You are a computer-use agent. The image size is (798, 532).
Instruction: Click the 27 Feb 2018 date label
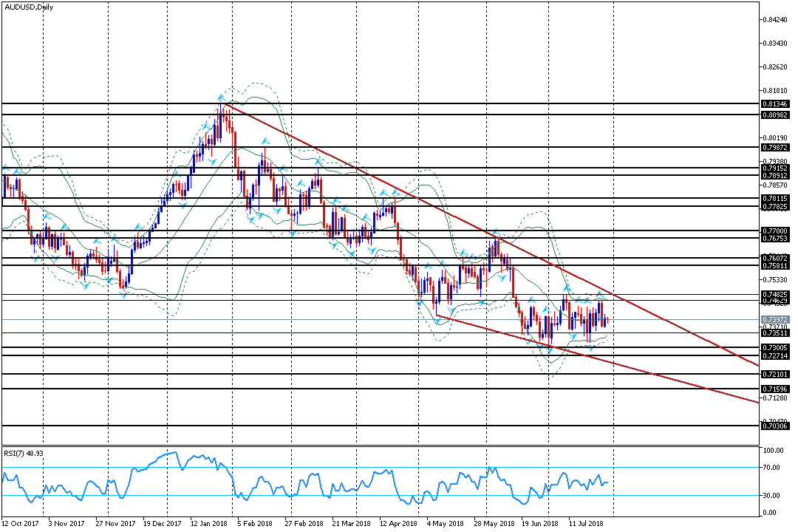tap(304, 523)
